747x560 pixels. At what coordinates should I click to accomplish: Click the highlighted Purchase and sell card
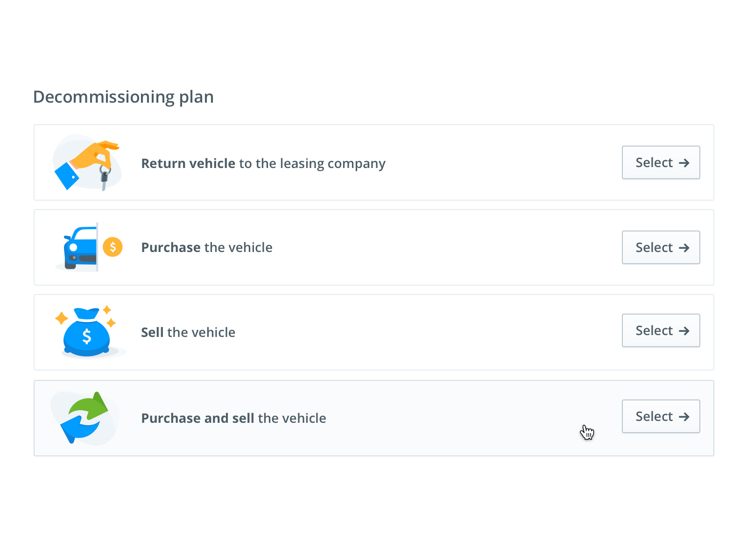[x=373, y=418]
